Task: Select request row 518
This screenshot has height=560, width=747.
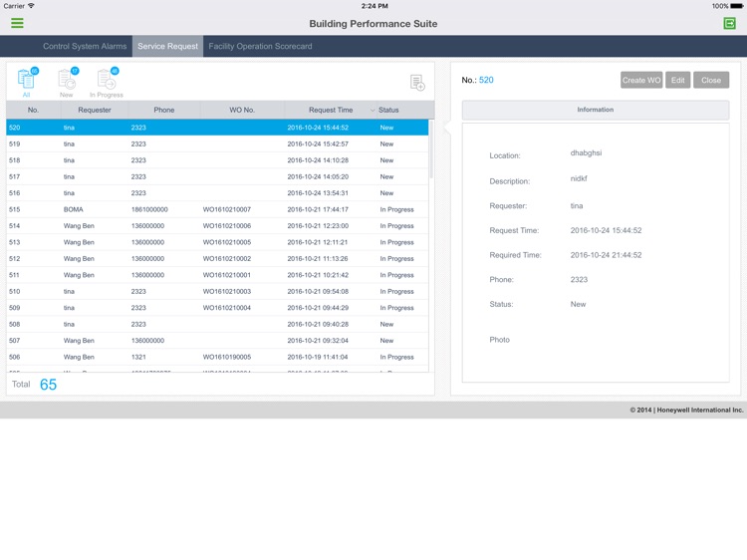Action: pos(217,160)
